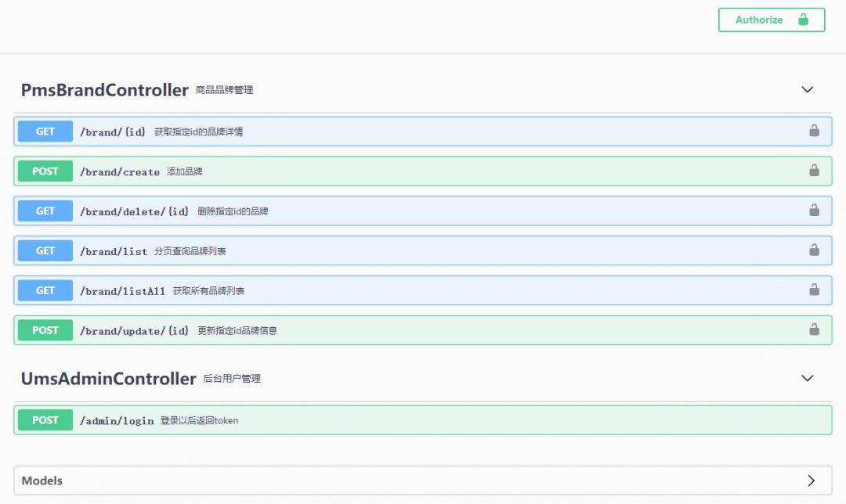
Task: Click description '登录以后返回token'
Action: (x=199, y=420)
